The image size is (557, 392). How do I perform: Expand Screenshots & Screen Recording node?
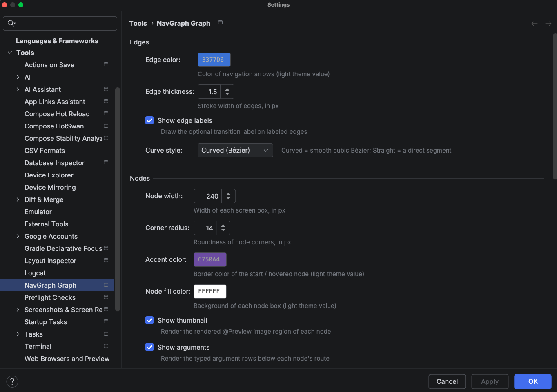(x=18, y=310)
